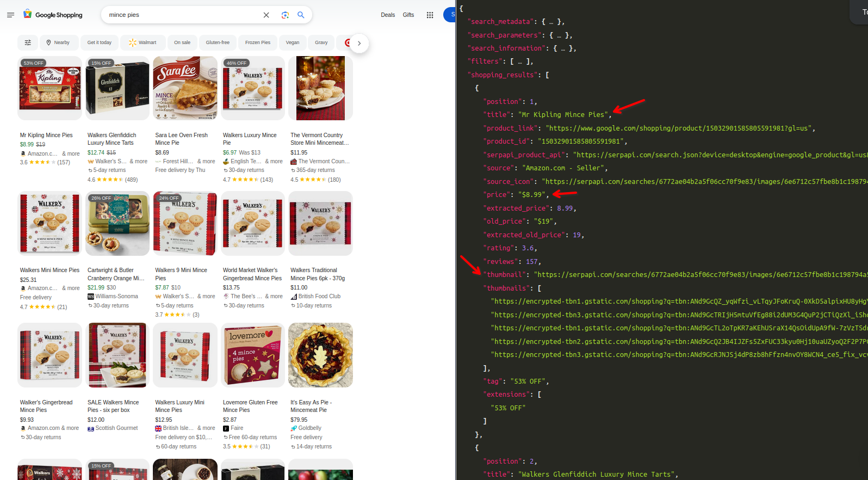Click Scottish Gourmet seller name
This screenshot has width=868, height=480.
(x=116, y=428)
